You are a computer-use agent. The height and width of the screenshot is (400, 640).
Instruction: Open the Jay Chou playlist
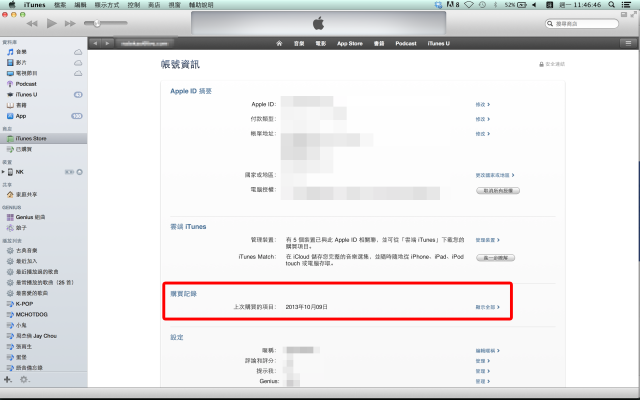tap(36, 336)
